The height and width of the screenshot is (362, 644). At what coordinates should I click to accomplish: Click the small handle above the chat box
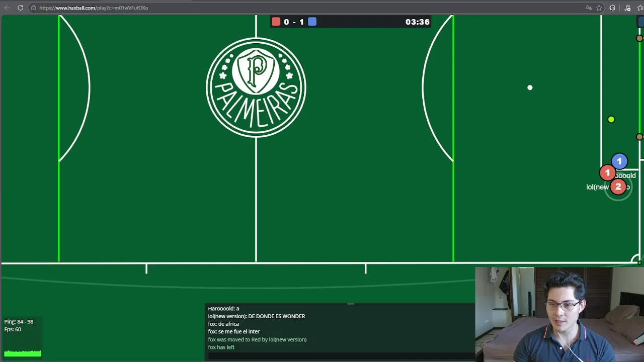(351, 304)
